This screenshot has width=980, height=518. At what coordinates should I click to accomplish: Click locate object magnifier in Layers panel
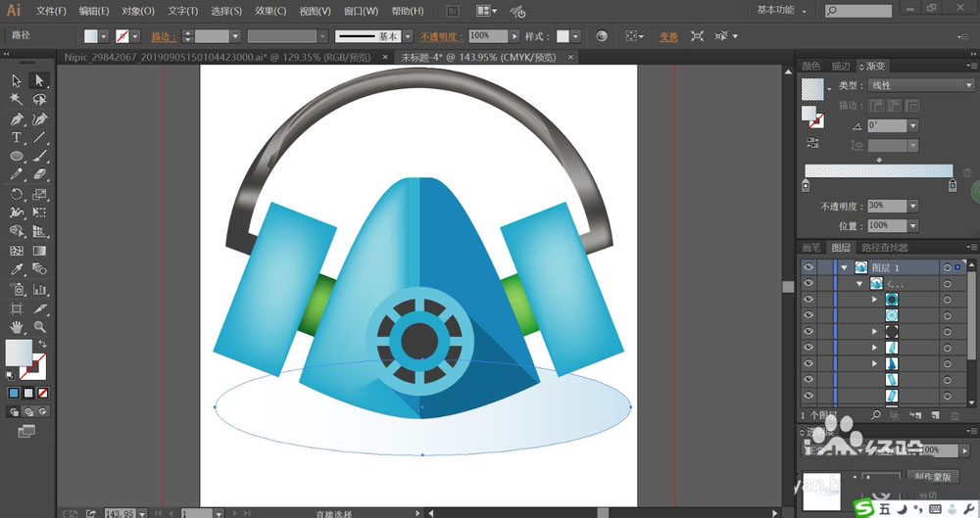(x=875, y=415)
